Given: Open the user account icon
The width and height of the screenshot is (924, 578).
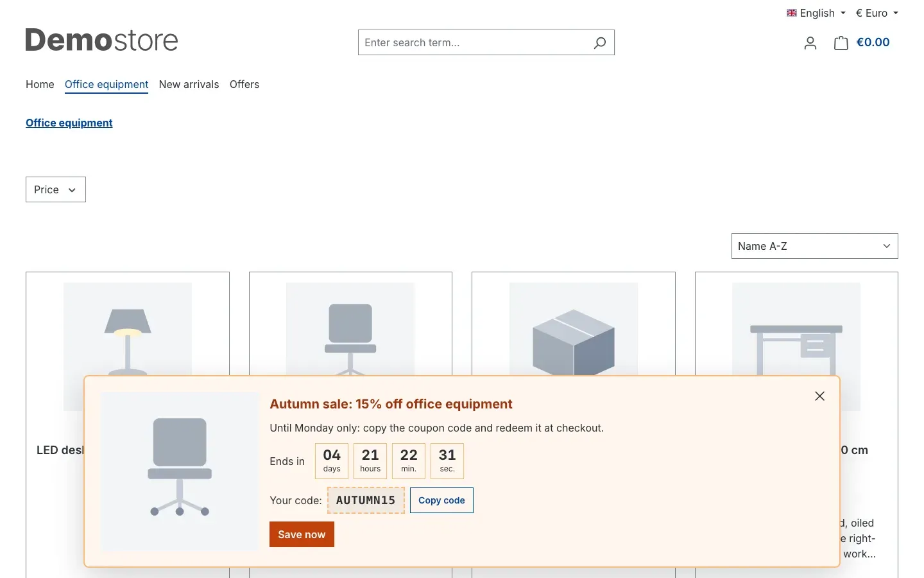Looking at the screenshot, I should coord(810,43).
